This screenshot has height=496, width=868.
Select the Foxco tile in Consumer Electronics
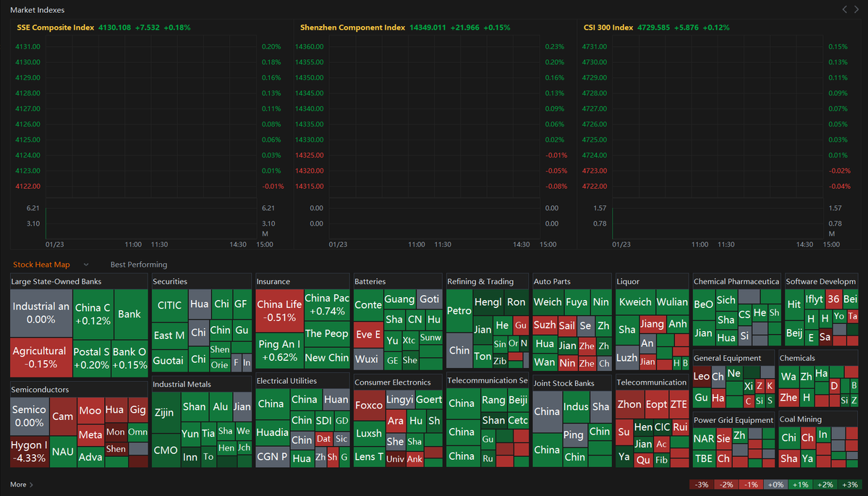click(x=369, y=406)
